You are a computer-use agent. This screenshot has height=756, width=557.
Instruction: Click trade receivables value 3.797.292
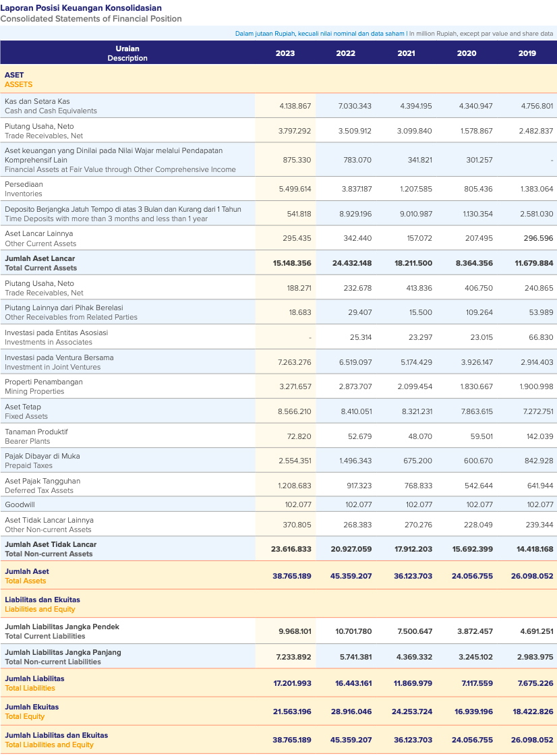(x=295, y=131)
